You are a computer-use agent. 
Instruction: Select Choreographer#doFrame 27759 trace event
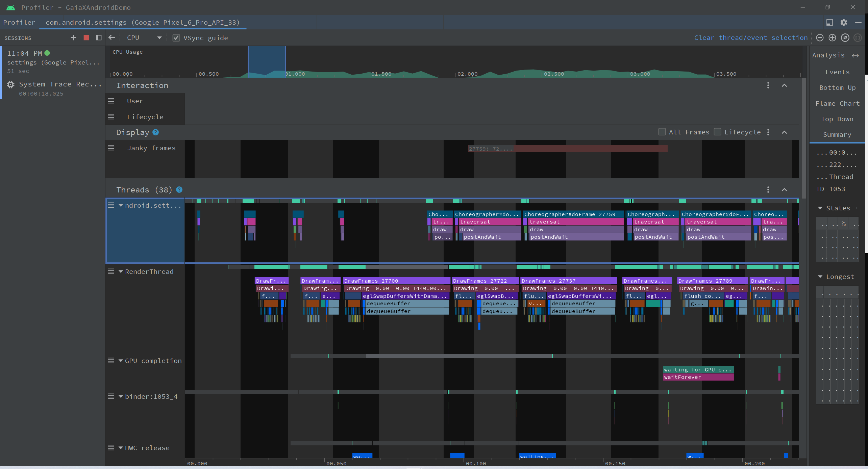pyautogui.click(x=573, y=214)
